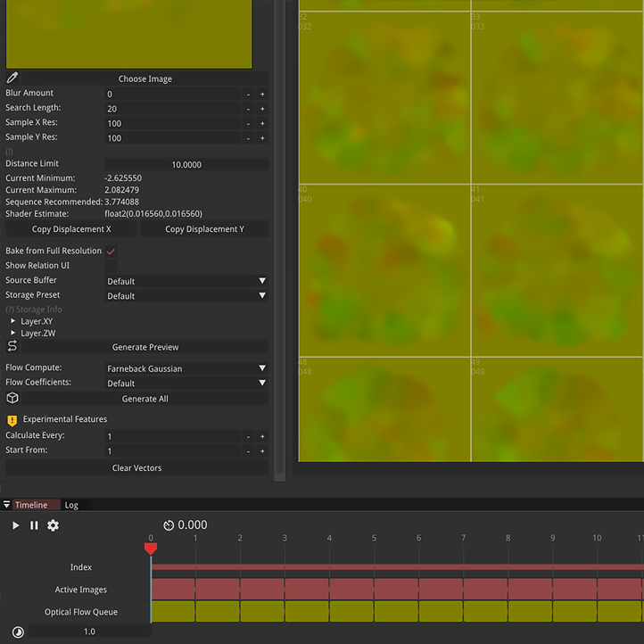The height and width of the screenshot is (644, 644).
Task: Click the cube icon beside Generate All
Action: 12,398
